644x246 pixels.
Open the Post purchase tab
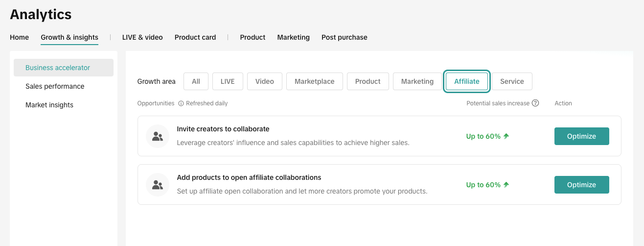[x=344, y=37]
